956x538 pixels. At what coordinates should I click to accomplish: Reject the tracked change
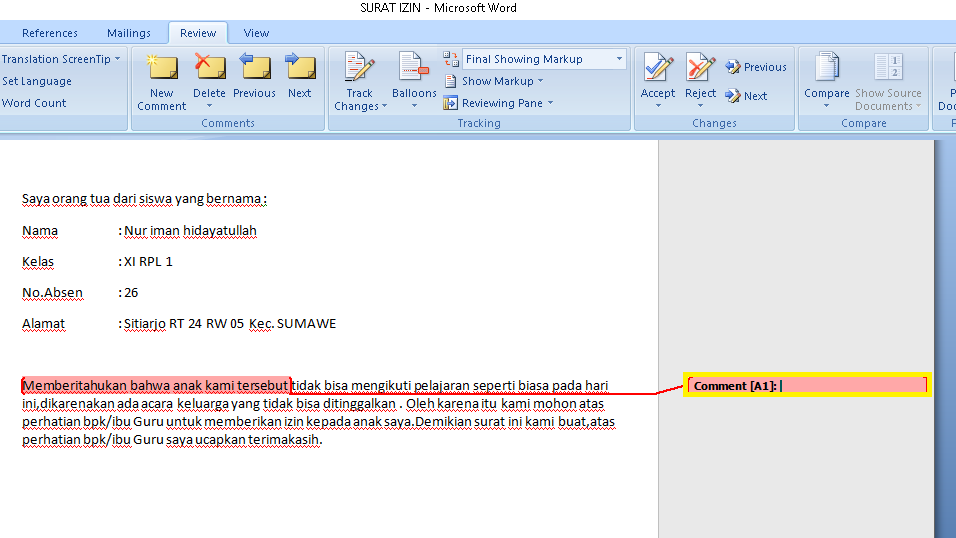point(700,69)
